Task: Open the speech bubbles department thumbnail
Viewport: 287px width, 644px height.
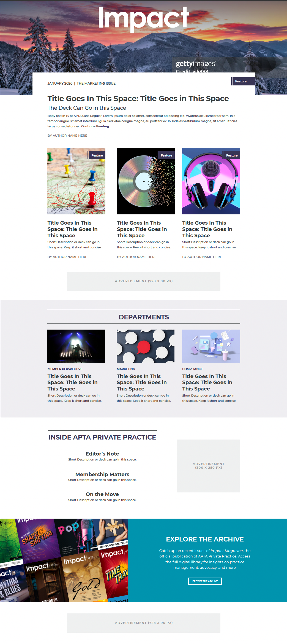Action: coord(146,346)
